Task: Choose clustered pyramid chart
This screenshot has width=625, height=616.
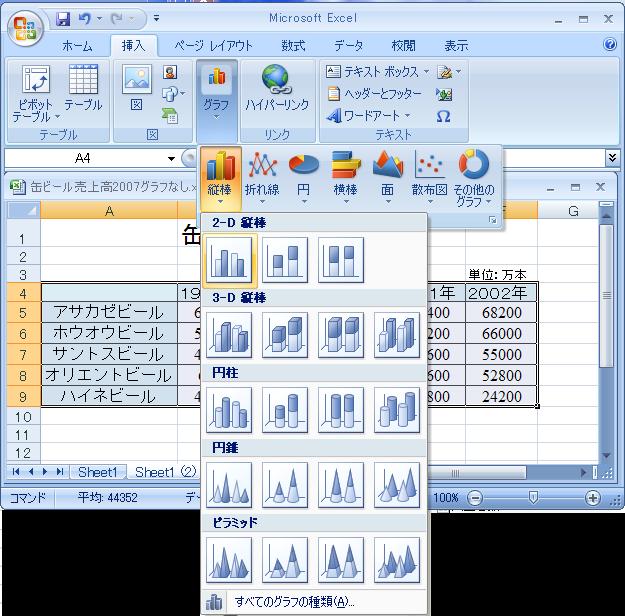Action: click(229, 560)
